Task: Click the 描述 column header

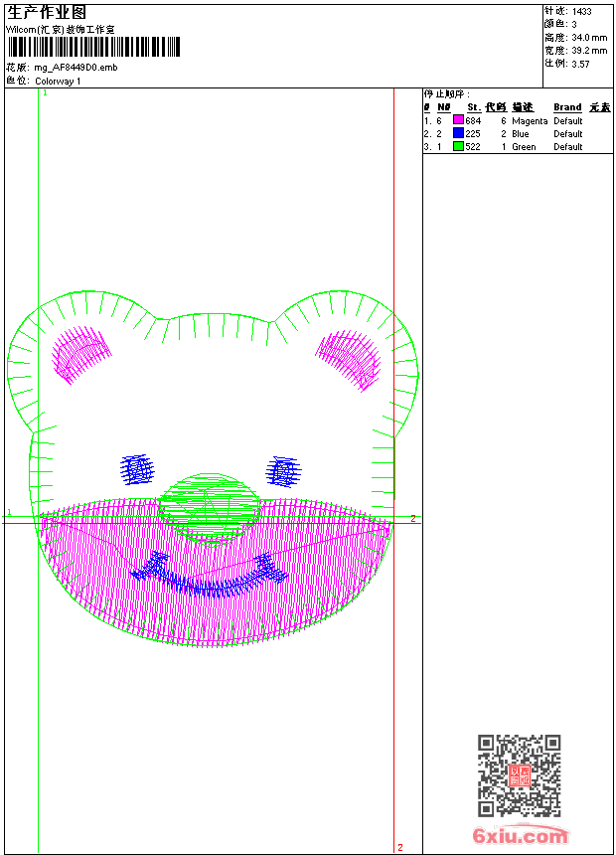Action: 523,107
